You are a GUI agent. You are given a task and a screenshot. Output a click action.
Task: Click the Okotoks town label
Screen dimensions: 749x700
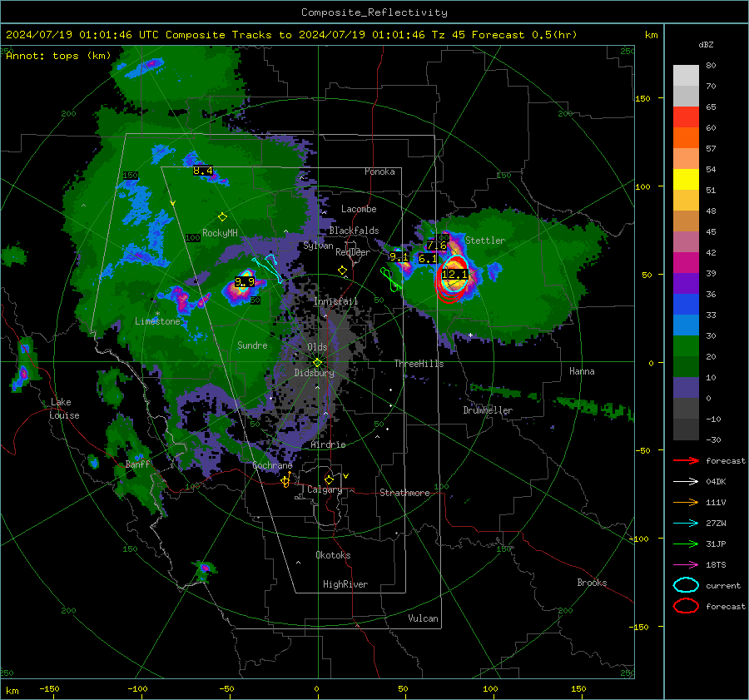[x=333, y=555]
